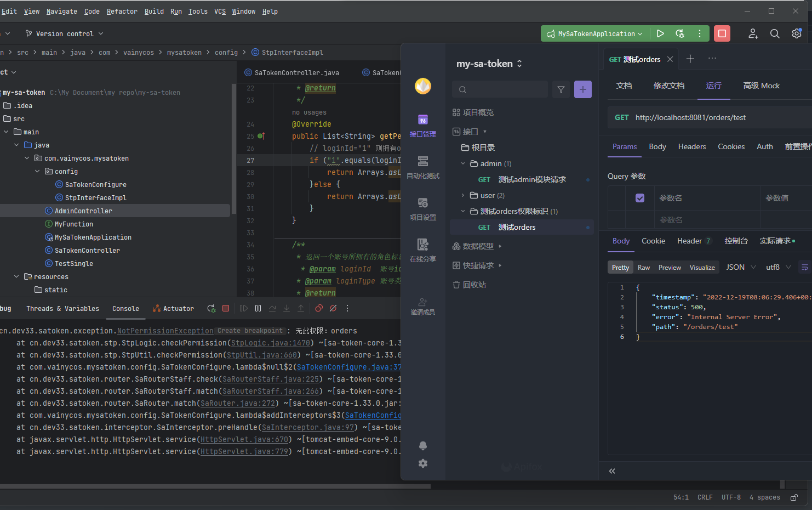Open SaTokenController.java editor tab
Image resolution: width=812 pixels, height=510 pixels.
pos(291,72)
